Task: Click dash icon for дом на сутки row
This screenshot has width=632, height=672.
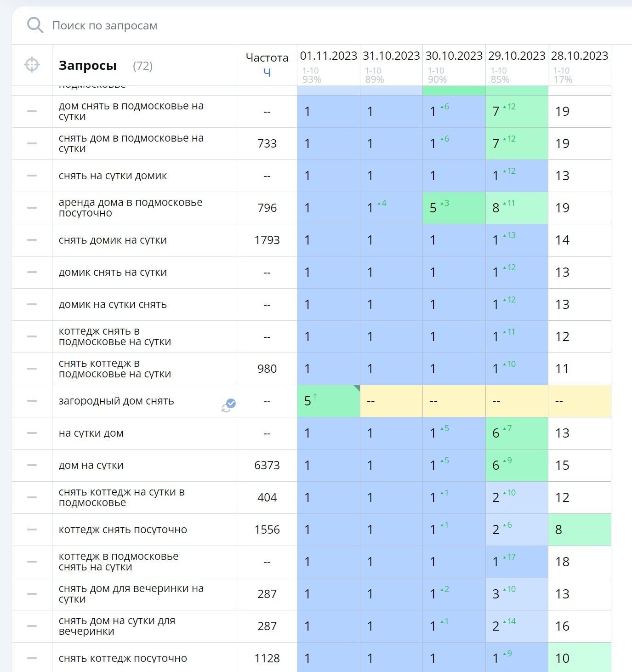Action: coord(32,465)
